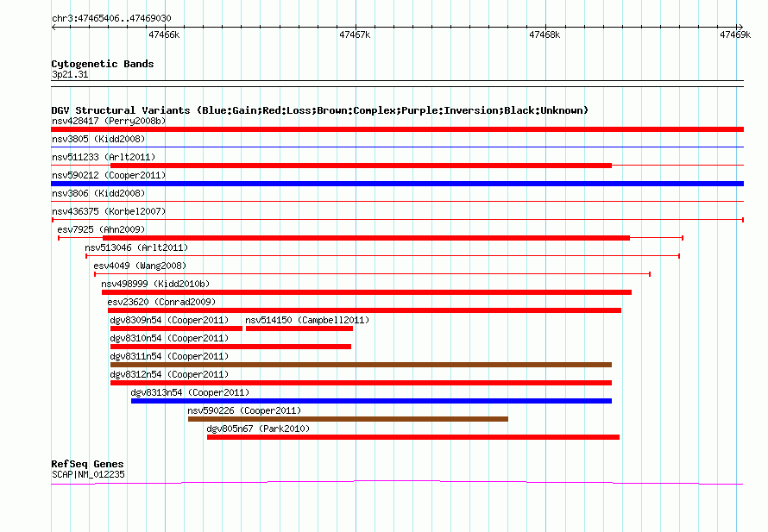
Task: Select the nsv514150 red variant bar
Action: pyautogui.click(x=299, y=329)
